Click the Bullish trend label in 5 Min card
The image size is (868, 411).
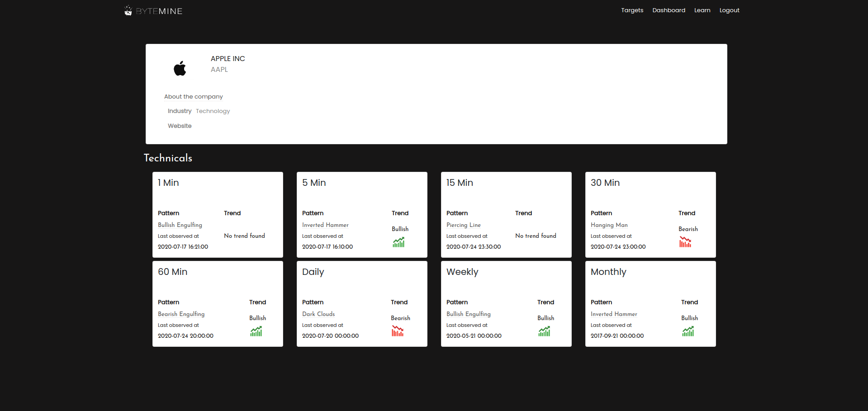(400, 229)
